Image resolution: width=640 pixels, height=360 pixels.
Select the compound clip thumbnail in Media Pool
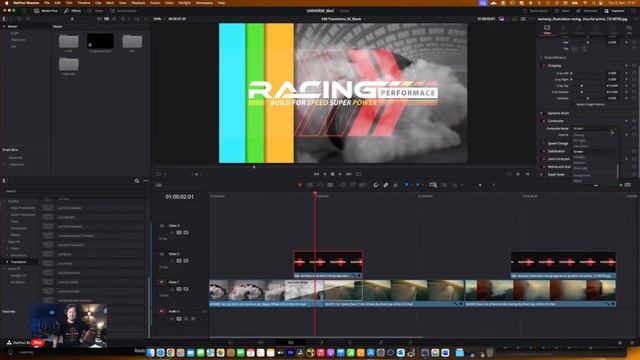coord(100,41)
